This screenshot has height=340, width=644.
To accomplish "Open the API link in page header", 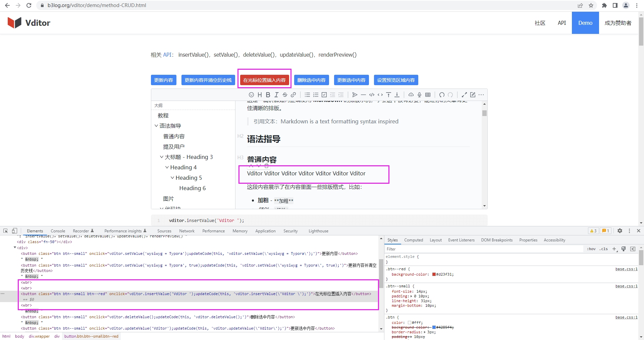I will click(x=562, y=23).
